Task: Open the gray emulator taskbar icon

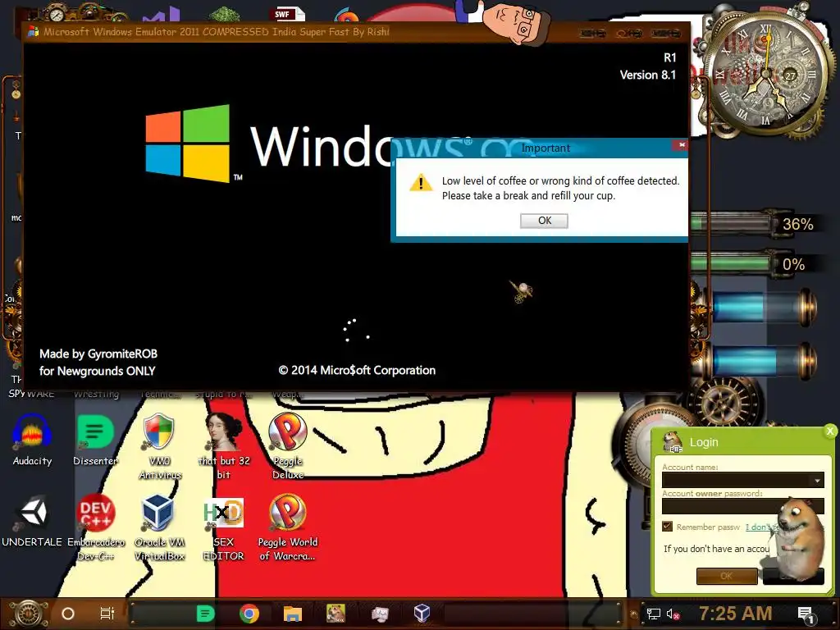Action: coord(379,614)
